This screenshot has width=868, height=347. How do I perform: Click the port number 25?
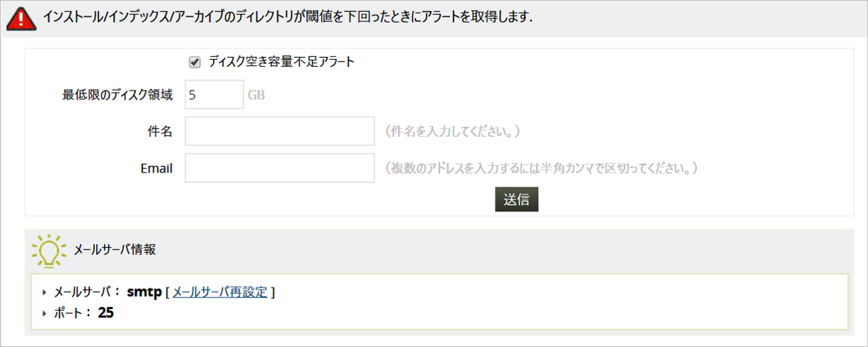tap(106, 313)
